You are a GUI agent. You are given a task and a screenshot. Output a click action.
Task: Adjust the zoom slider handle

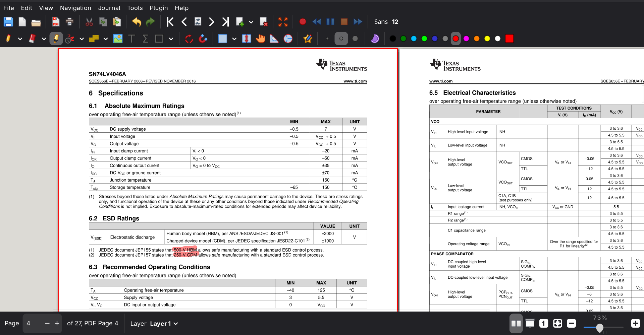600,328
